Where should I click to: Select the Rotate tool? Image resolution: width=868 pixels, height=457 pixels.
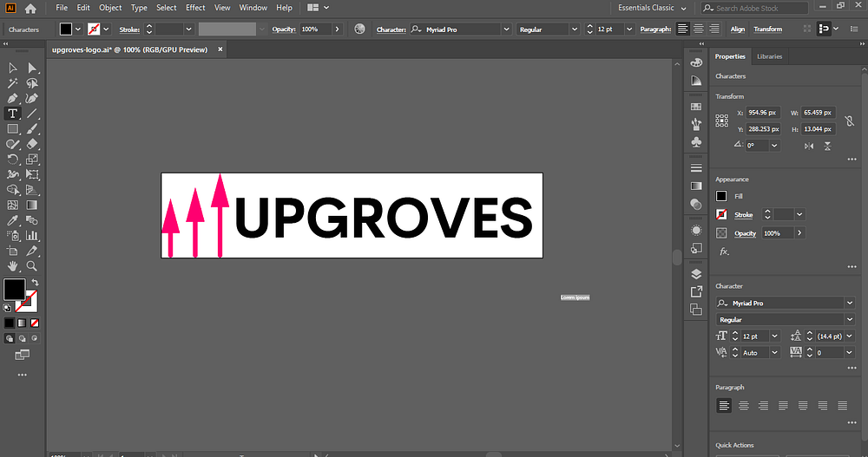pyautogui.click(x=12, y=160)
